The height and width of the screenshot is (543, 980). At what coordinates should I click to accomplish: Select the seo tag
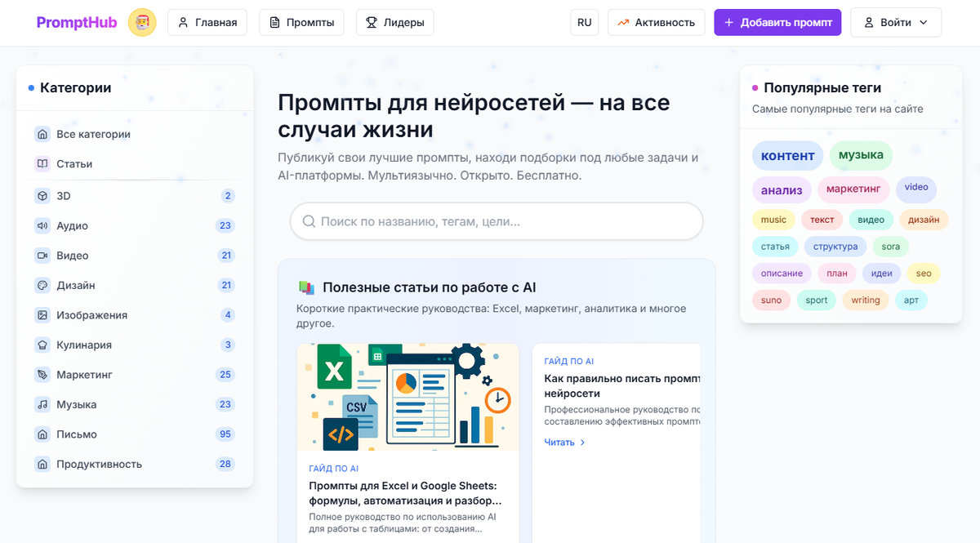click(x=924, y=274)
